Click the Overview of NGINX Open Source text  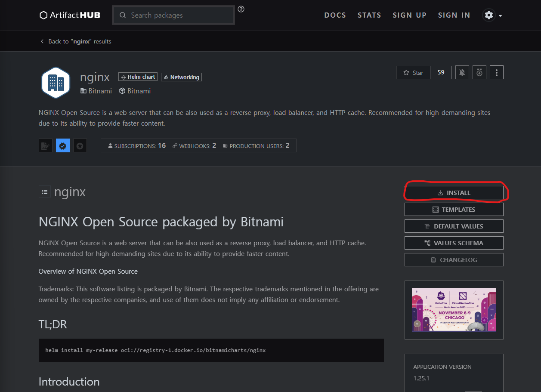tap(88, 272)
